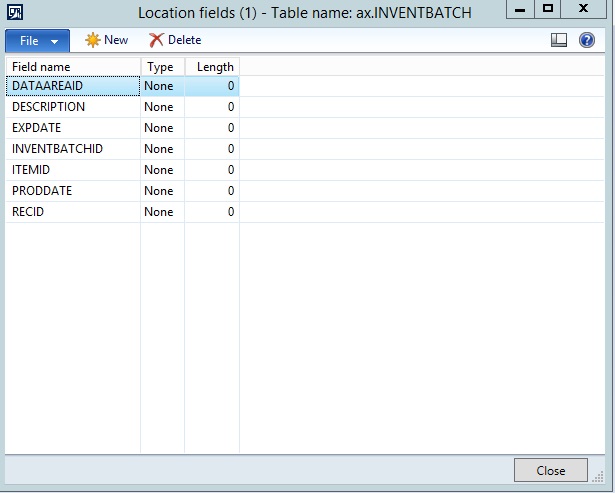Select the DATAAREAID field row
This screenshot has height=493, width=615.
pos(72,86)
